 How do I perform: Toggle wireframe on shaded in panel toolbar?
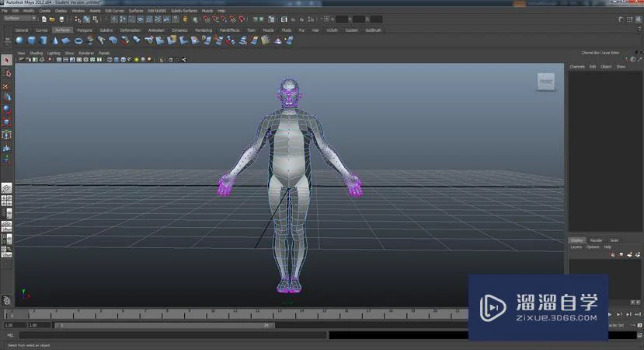pos(124,60)
